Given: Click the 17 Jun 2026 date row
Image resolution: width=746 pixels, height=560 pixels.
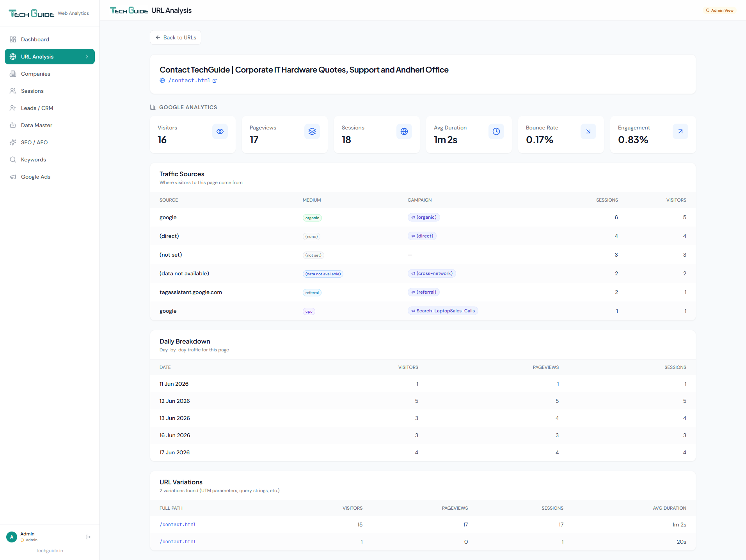Looking at the screenshot, I should [x=423, y=452].
